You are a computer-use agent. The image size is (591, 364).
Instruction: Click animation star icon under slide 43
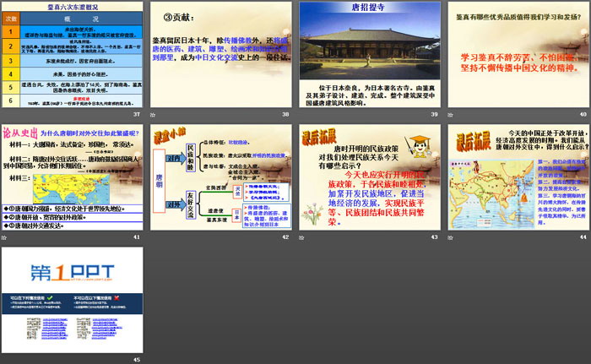point(302,237)
